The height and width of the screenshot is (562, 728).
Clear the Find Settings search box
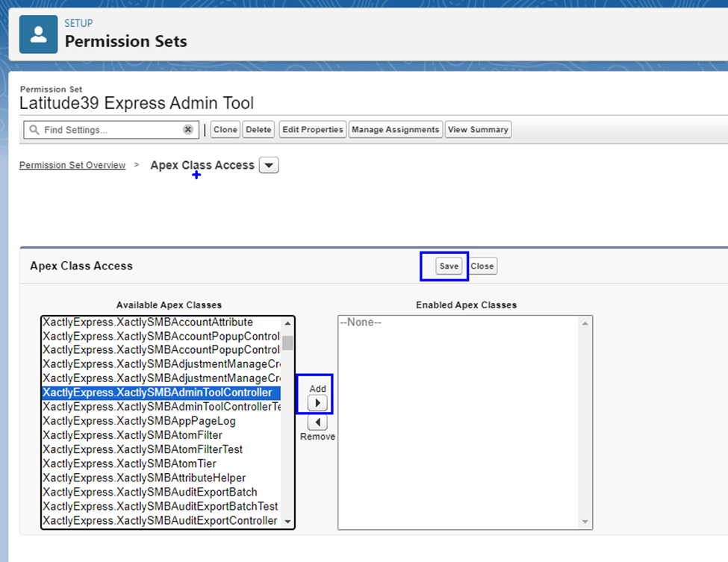point(188,129)
